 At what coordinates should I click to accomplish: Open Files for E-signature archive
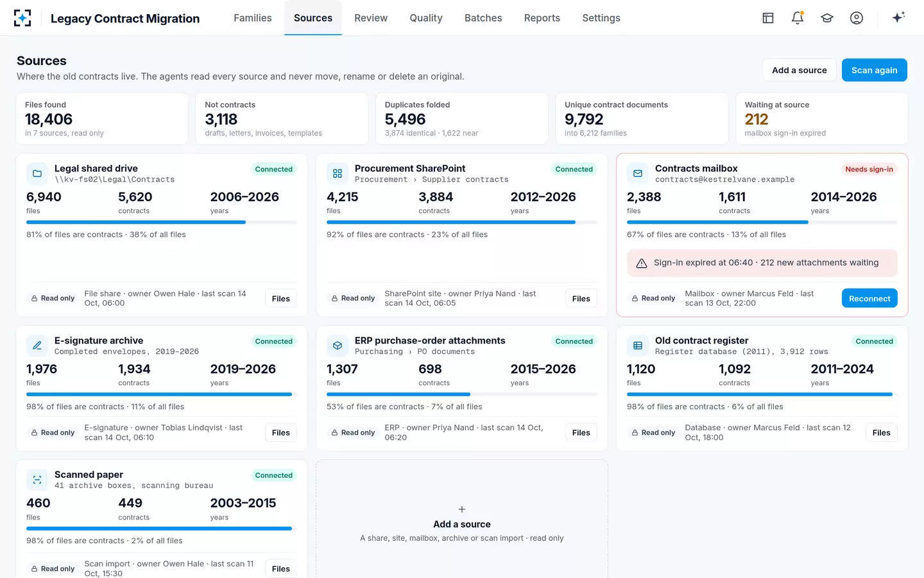pyautogui.click(x=281, y=433)
